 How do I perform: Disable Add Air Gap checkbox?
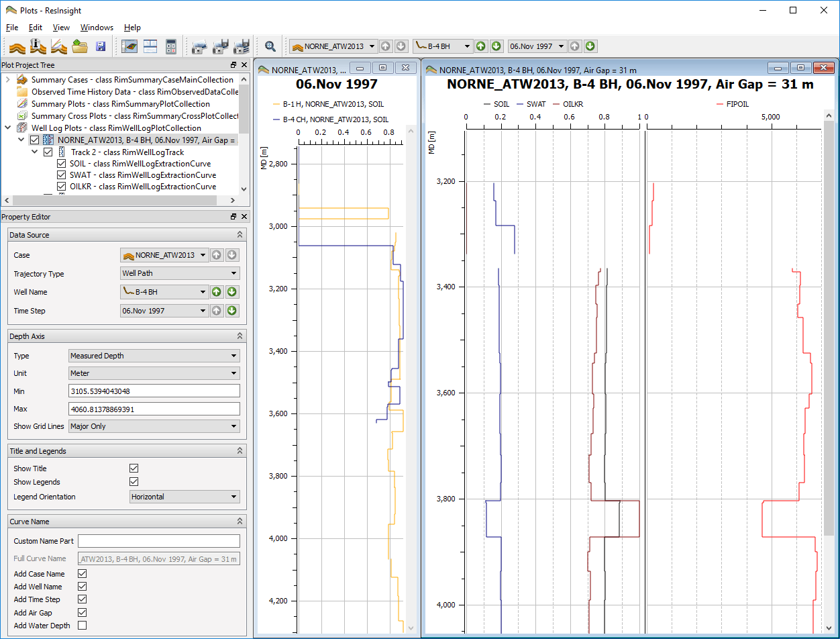coord(83,613)
